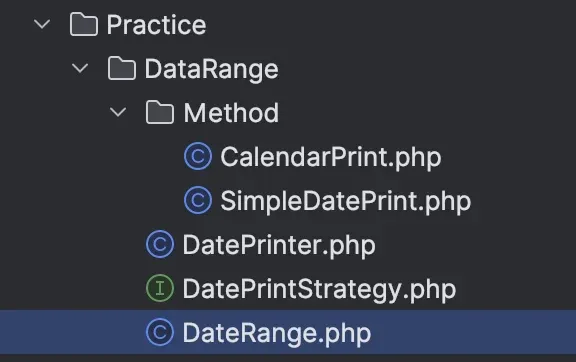The image size is (576, 362).
Task: Select the DataRange folder label
Action: click(x=212, y=69)
